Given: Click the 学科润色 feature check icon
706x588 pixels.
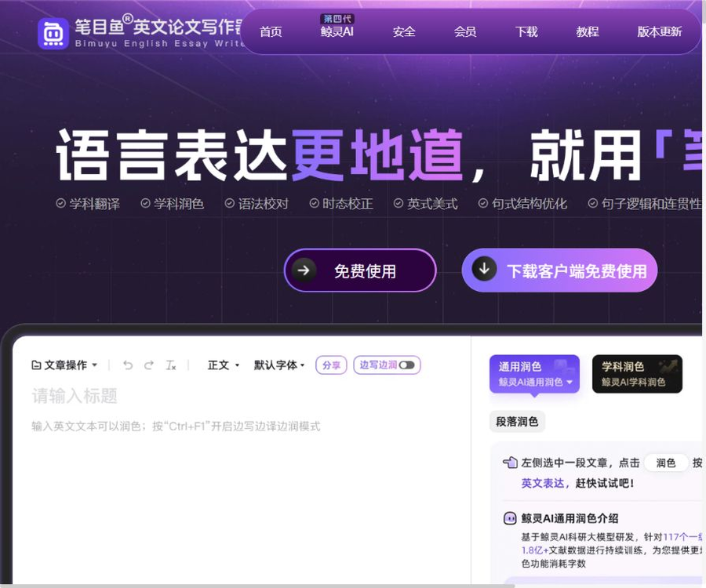Looking at the screenshot, I should 145,203.
